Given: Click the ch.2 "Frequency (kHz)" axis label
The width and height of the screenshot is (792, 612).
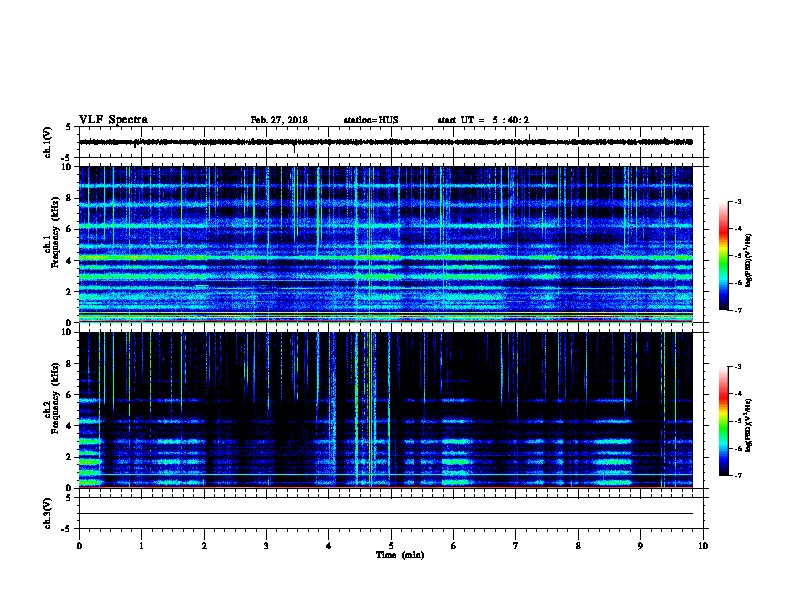Looking at the screenshot, I should (x=55, y=398).
